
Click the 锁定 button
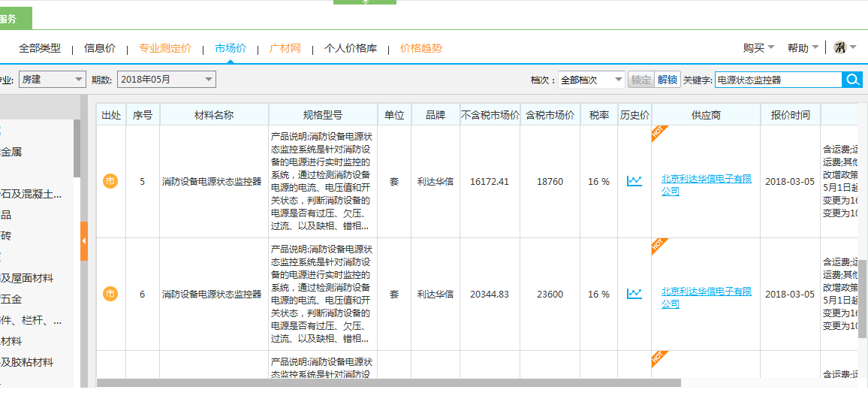click(641, 80)
